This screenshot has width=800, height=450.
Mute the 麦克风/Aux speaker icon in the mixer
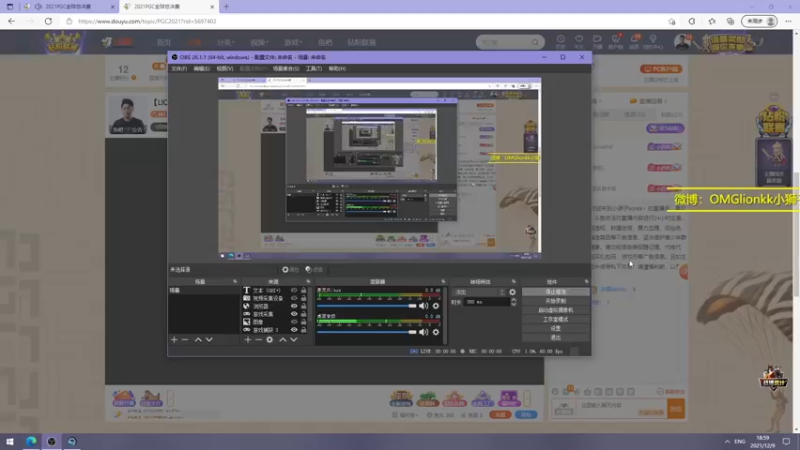point(423,306)
